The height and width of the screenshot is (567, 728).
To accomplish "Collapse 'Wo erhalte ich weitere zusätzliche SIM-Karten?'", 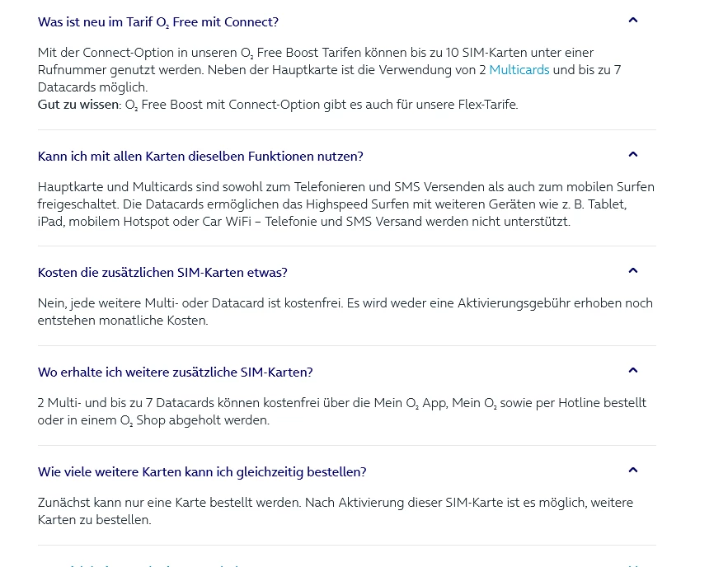I will pyautogui.click(x=175, y=373).
